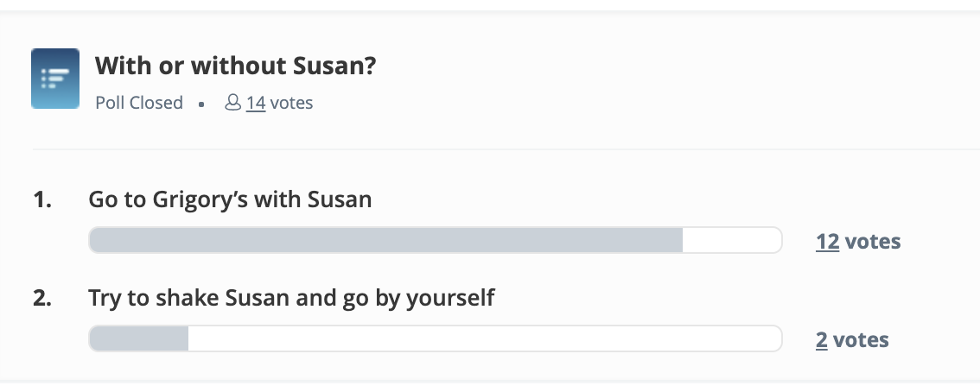Image resolution: width=980 pixels, height=392 pixels.
Task: Click the voter person icon
Action: pos(232,103)
